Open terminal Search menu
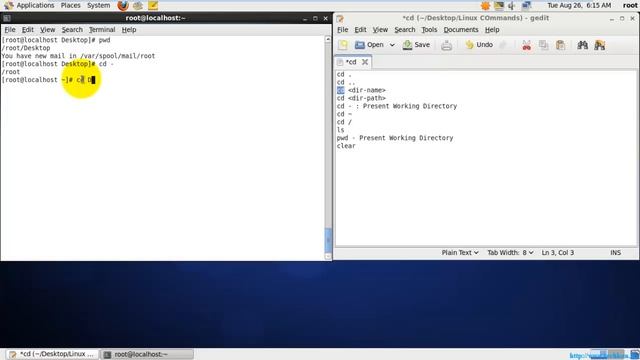The width and height of the screenshot is (640, 360). point(72,30)
